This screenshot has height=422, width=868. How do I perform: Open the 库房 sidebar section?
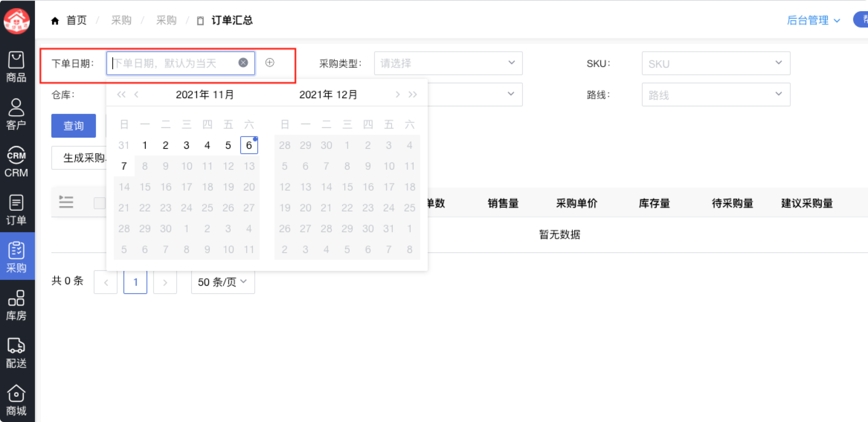click(16, 305)
